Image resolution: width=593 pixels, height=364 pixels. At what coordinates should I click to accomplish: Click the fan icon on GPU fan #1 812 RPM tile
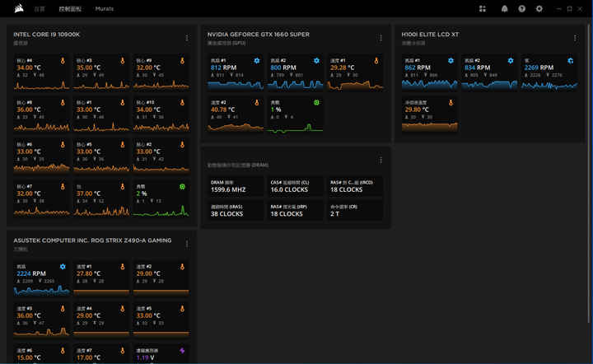[257, 60]
